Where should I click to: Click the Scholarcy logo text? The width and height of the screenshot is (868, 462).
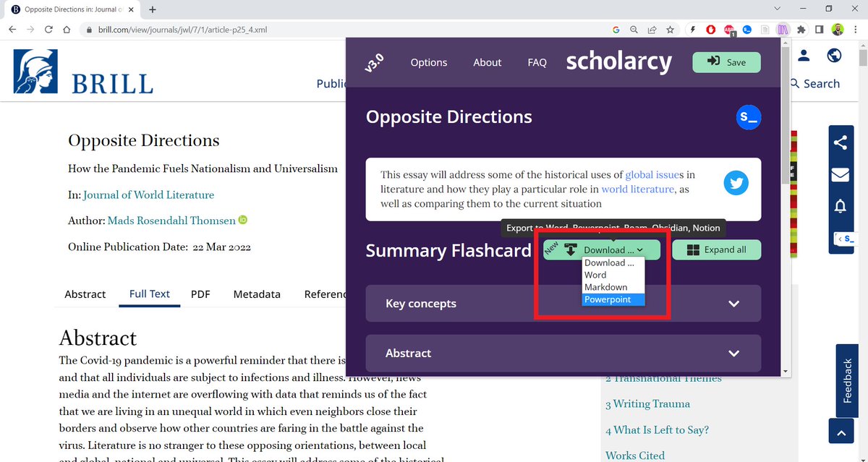(x=619, y=62)
